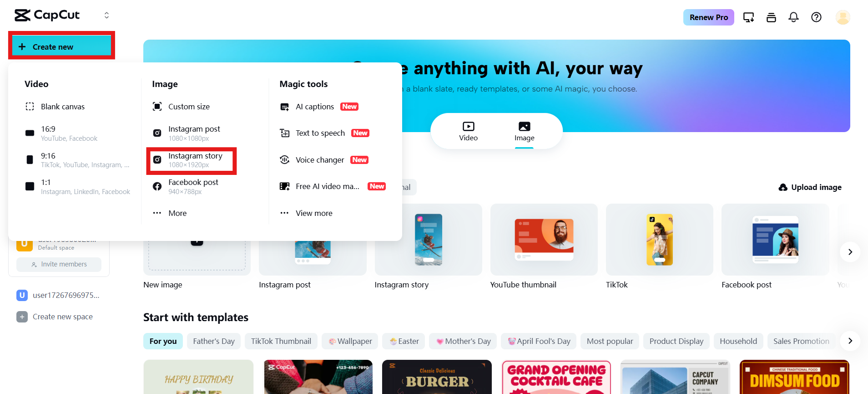Choose Instagram story from the Image menu
The height and width of the screenshot is (394, 868).
[192, 160]
